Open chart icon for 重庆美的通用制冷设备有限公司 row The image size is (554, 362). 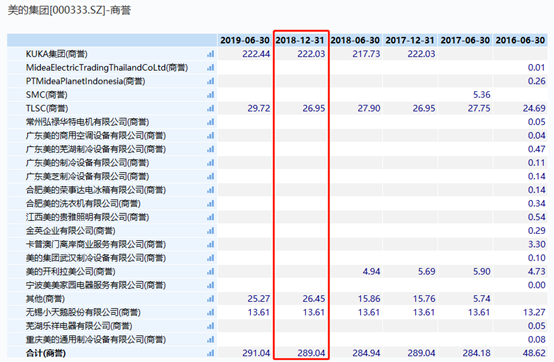211,339
